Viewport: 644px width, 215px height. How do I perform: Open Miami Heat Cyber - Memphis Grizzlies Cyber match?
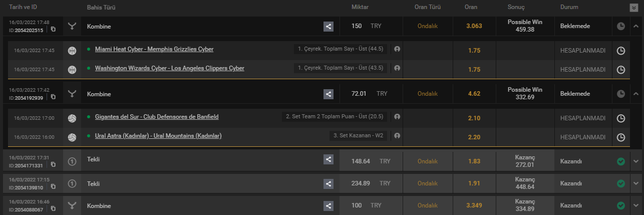pyautogui.click(x=154, y=49)
